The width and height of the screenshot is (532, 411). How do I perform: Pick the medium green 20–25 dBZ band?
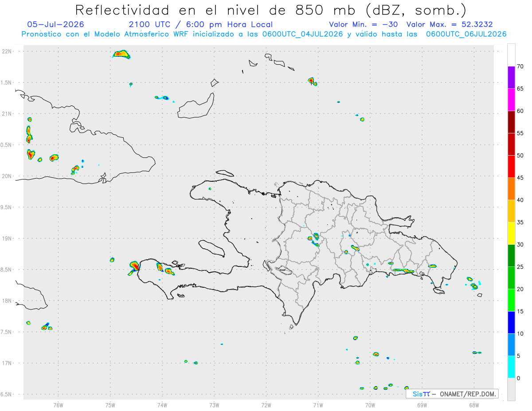tap(511, 278)
